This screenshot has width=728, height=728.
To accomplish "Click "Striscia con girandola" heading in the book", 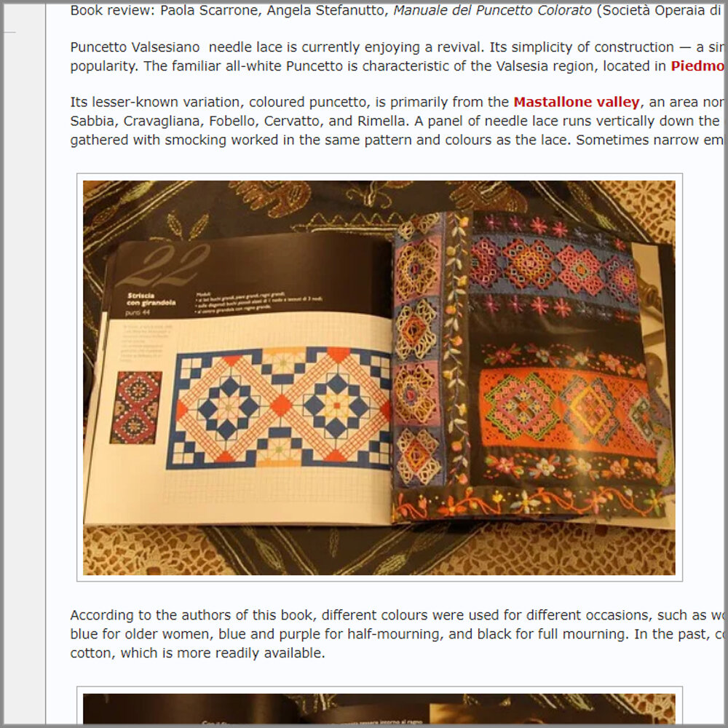I will [151, 299].
